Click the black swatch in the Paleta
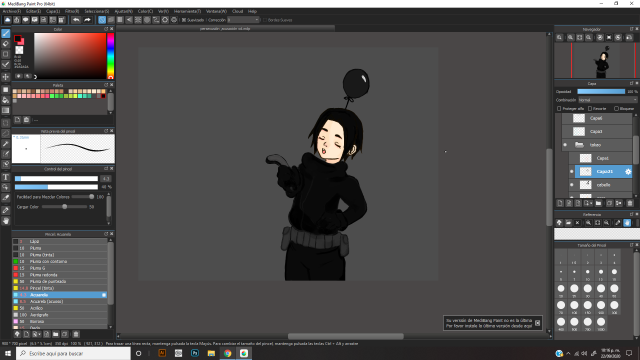Screen dimensions: 640x360 click(103, 96)
